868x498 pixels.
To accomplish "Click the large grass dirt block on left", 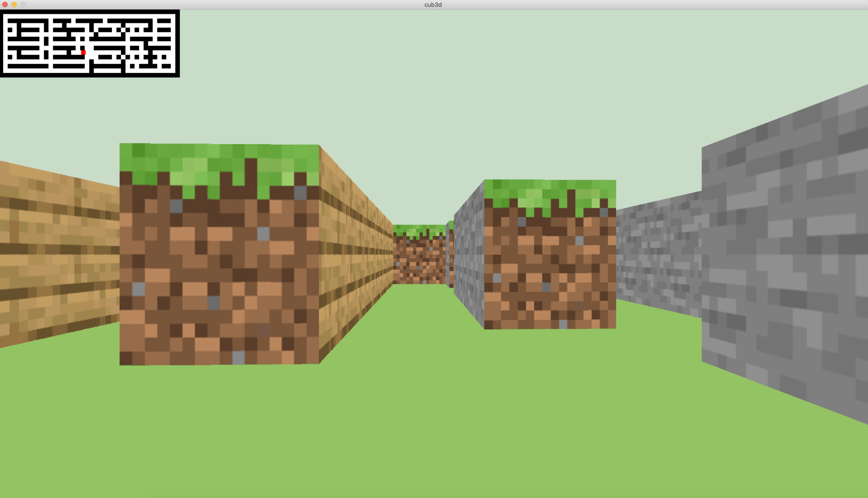I will [x=219, y=254].
